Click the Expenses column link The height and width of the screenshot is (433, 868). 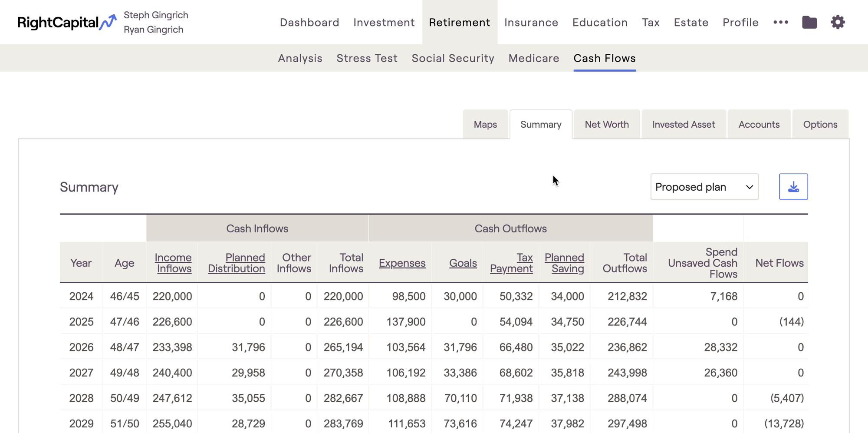(402, 263)
